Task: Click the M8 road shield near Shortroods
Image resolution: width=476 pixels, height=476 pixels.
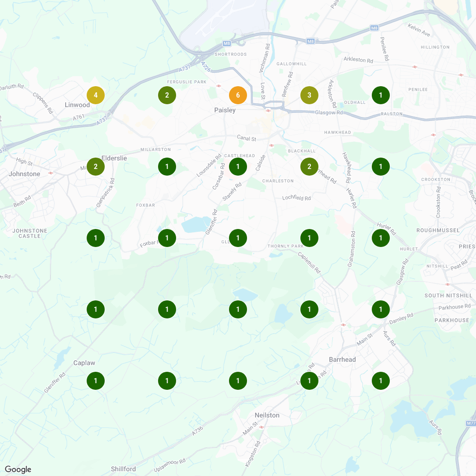Action: (227, 43)
